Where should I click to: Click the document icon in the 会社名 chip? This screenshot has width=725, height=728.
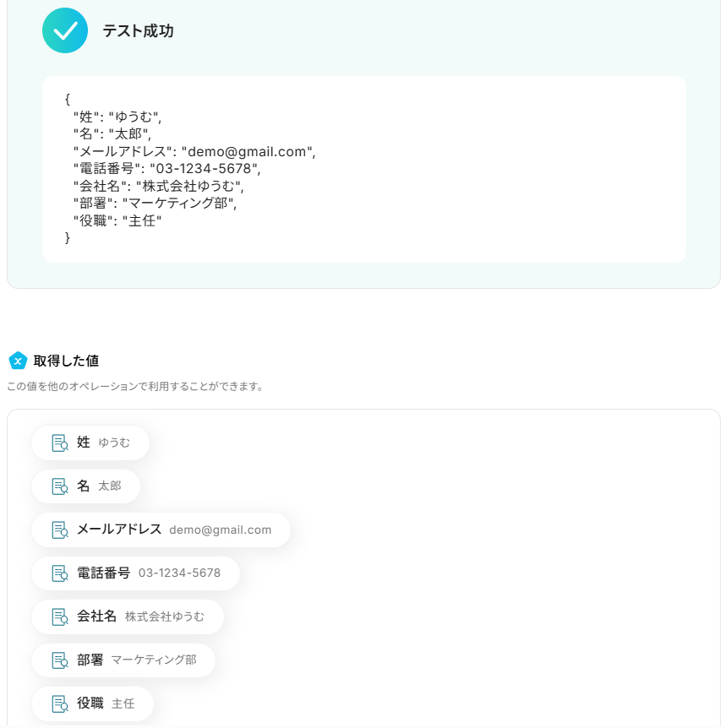60,617
